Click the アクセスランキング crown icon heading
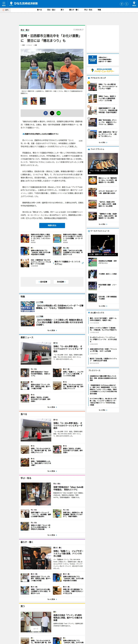 coord(89,78)
